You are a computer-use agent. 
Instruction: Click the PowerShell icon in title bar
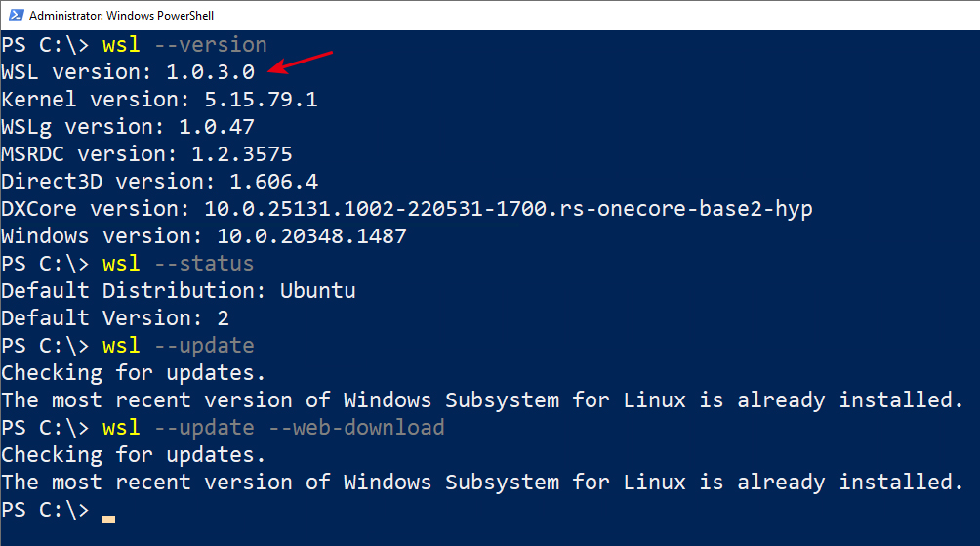[x=16, y=15]
